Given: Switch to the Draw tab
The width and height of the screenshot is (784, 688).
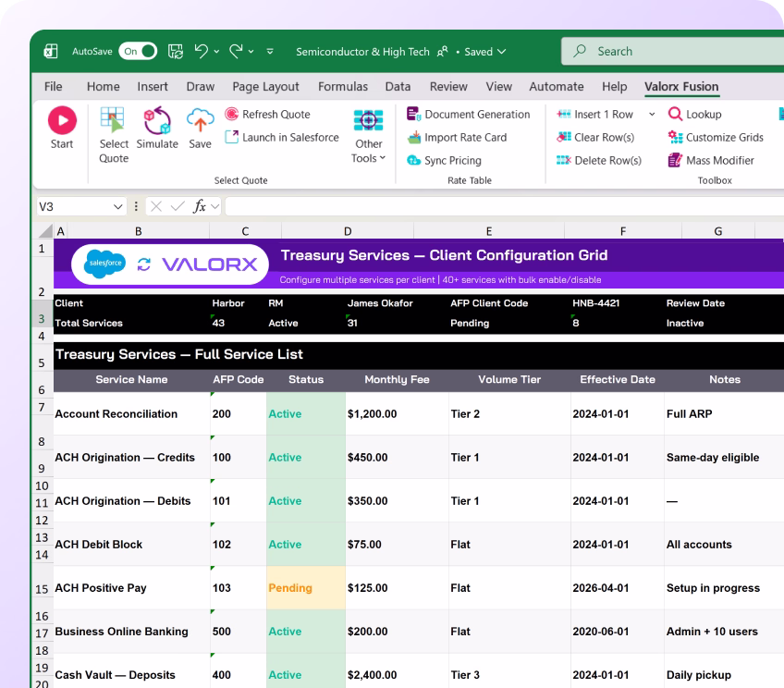Looking at the screenshot, I should click(201, 87).
